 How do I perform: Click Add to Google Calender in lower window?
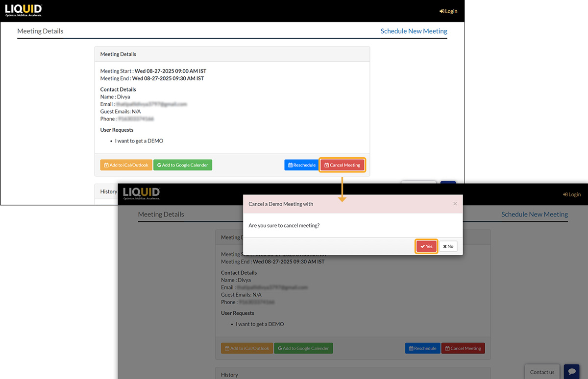click(303, 348)
